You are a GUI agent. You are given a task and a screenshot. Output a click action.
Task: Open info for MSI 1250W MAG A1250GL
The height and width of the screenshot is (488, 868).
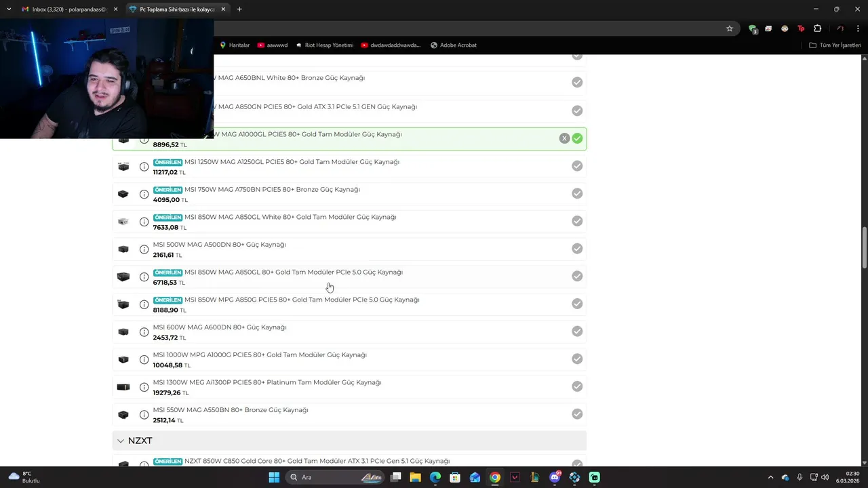click(x=144, y=167)
